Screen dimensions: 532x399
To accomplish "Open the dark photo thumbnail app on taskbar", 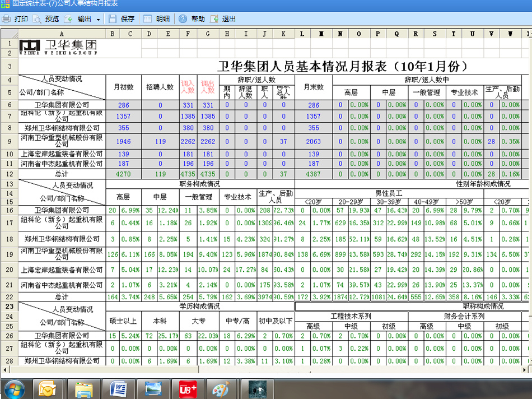I will [257, 389].
